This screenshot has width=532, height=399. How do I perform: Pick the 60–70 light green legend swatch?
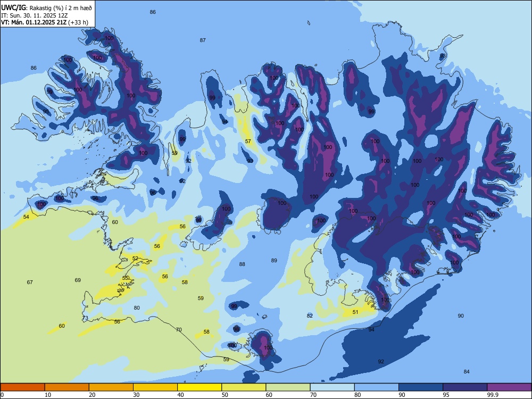288,387
